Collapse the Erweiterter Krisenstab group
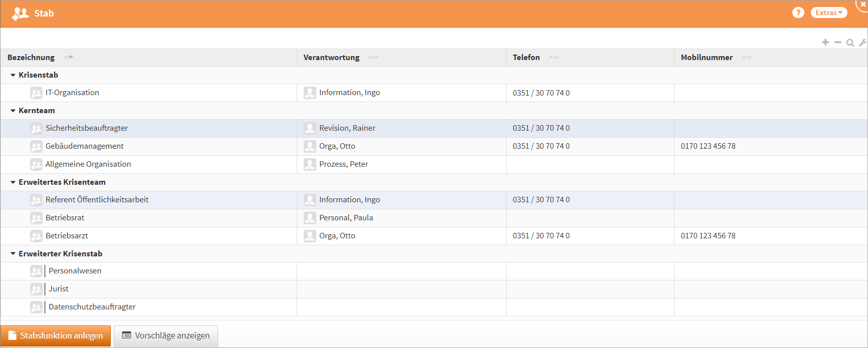The image size is (868, 348). pyautogui.click(x=13, y=254)
